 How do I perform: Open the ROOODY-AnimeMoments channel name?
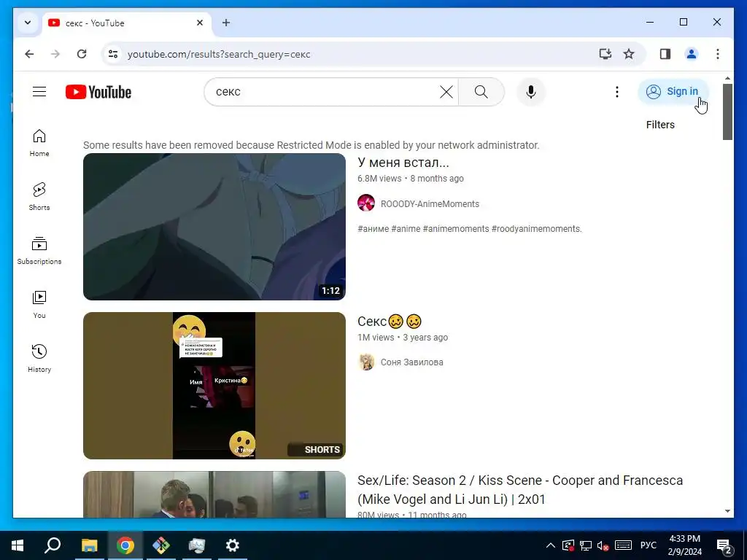pyautogui.click(x=430, y=204)
